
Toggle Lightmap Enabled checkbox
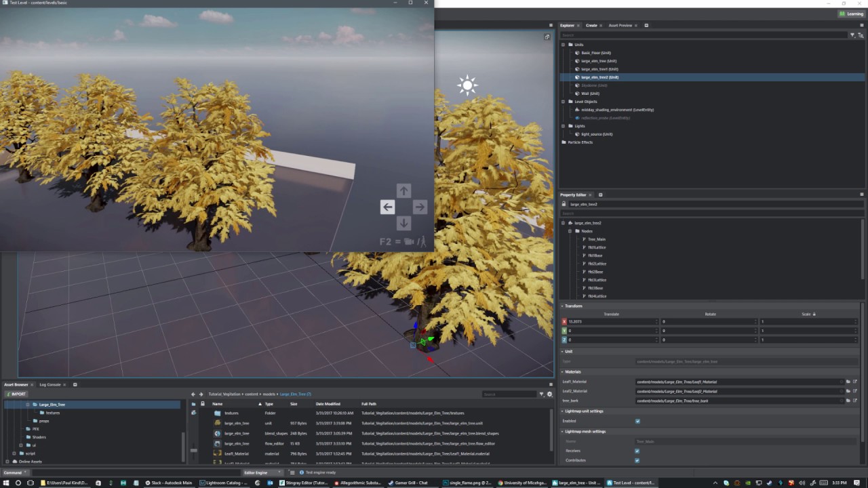click(x=637, y=421)
